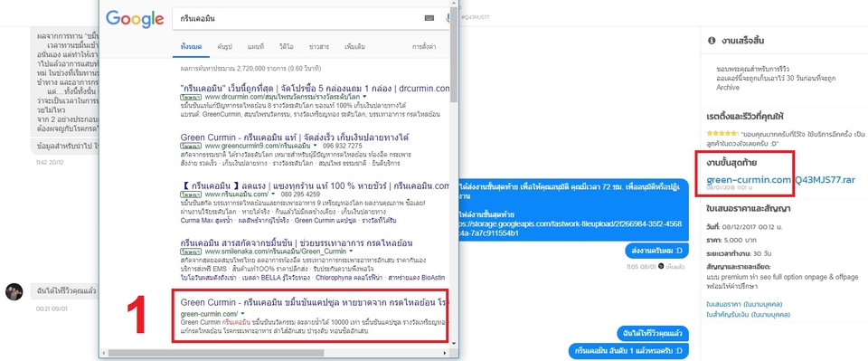Download the green-curmin.com Q43MJS77.rar file
The height and width of the screenshot is (361, 868).
(780, 180)
